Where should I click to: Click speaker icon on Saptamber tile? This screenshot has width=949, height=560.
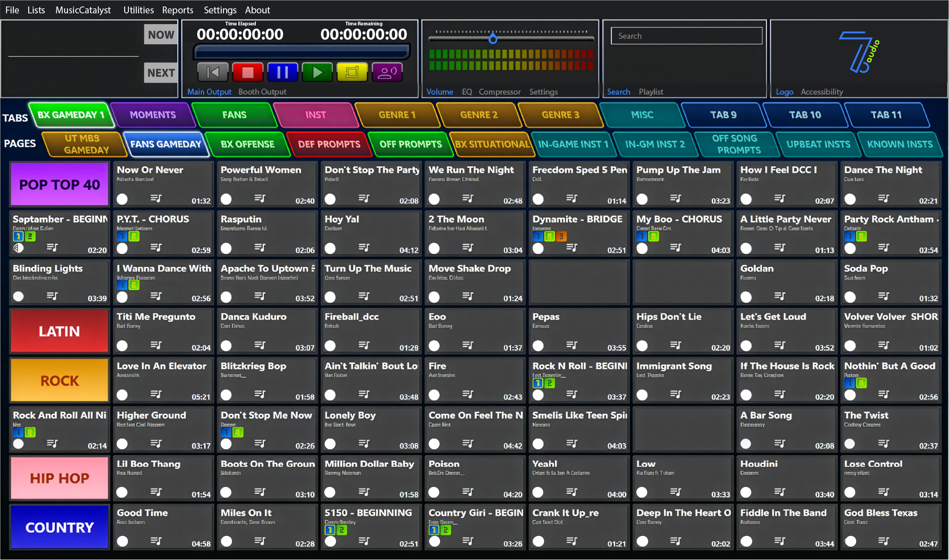18,248
